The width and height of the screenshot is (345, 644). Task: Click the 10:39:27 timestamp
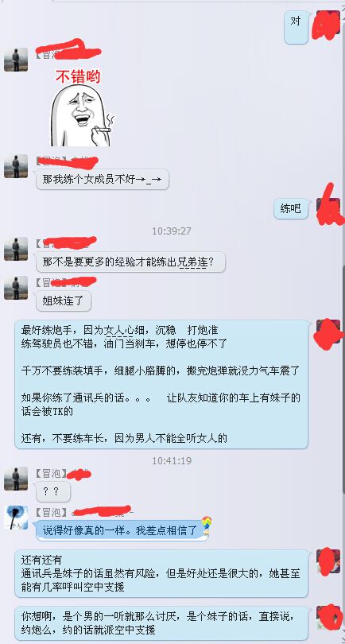click(172, 231)
